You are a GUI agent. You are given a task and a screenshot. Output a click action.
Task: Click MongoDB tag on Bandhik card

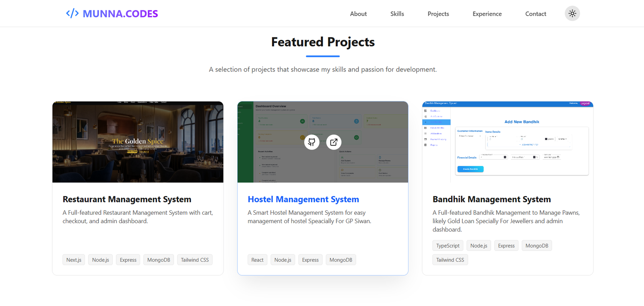click(x=537, y=246)
